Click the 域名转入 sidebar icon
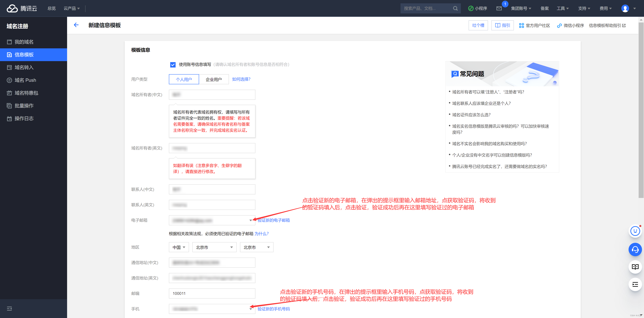Viewport: 644px width, 318px height. [9, 67]
